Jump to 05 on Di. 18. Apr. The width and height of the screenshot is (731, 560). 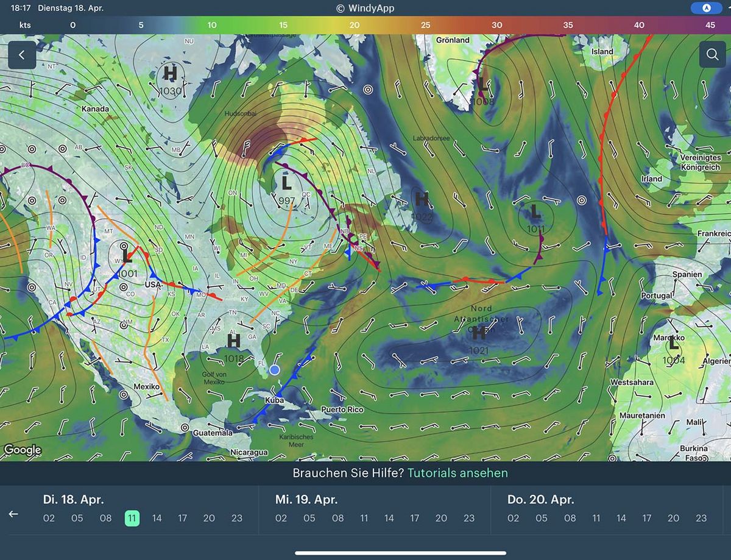tap(77, 519)
